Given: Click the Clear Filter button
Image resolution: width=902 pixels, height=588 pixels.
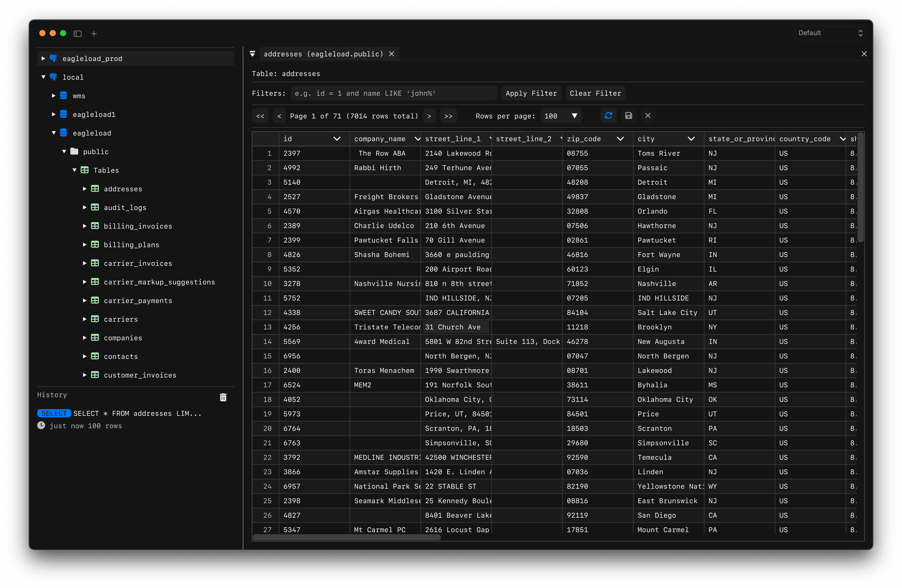Looking at the screenshot, I should 595,93.
